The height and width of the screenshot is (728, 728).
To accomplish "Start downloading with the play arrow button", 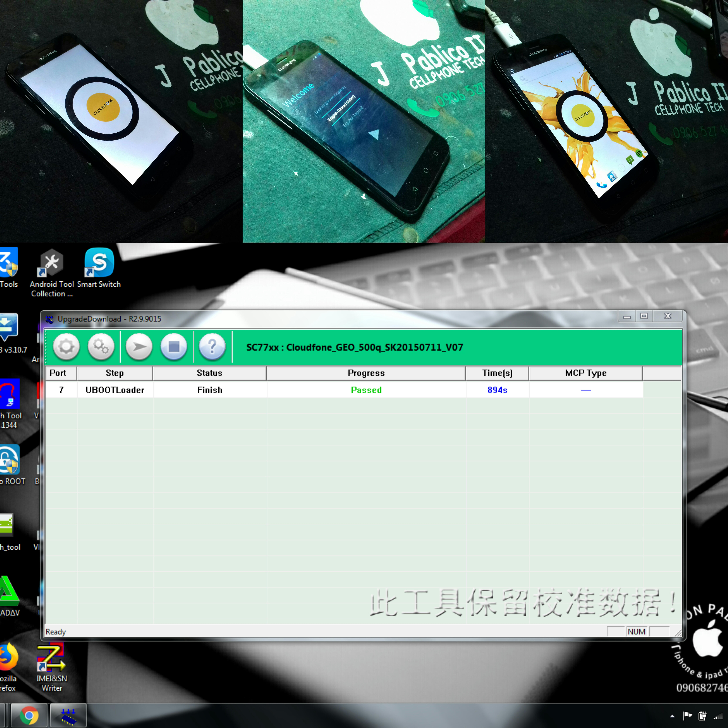I will pos(139,346).
